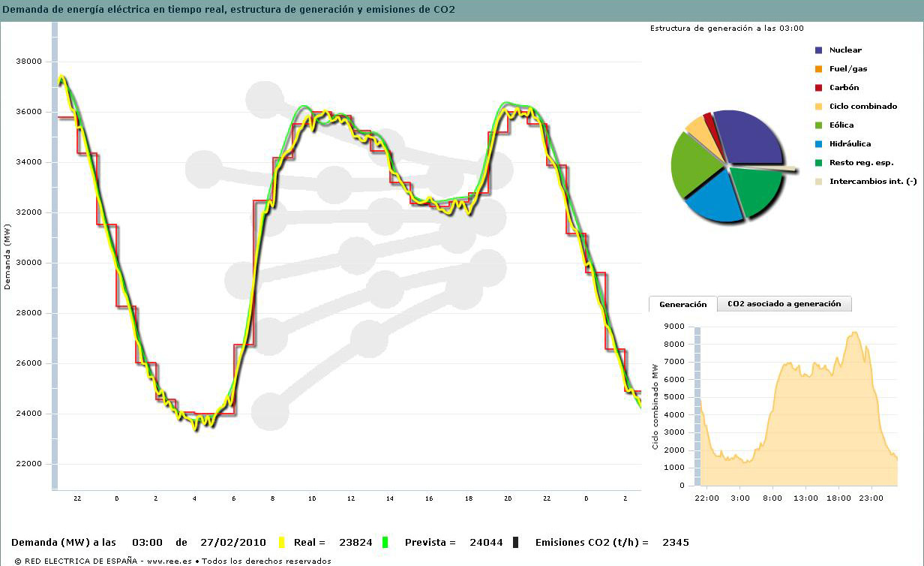Select the Ciclo combinado legend color swatch

819,107
